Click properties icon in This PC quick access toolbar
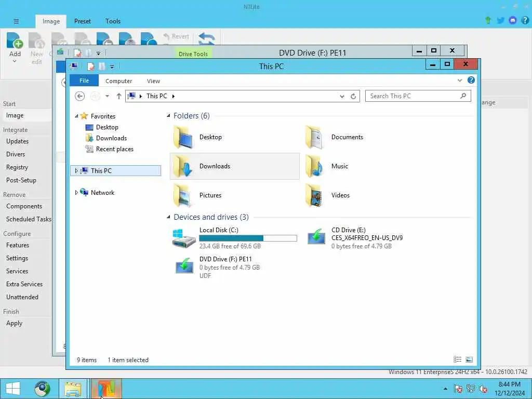532x399 pixels. coord(90,66)
